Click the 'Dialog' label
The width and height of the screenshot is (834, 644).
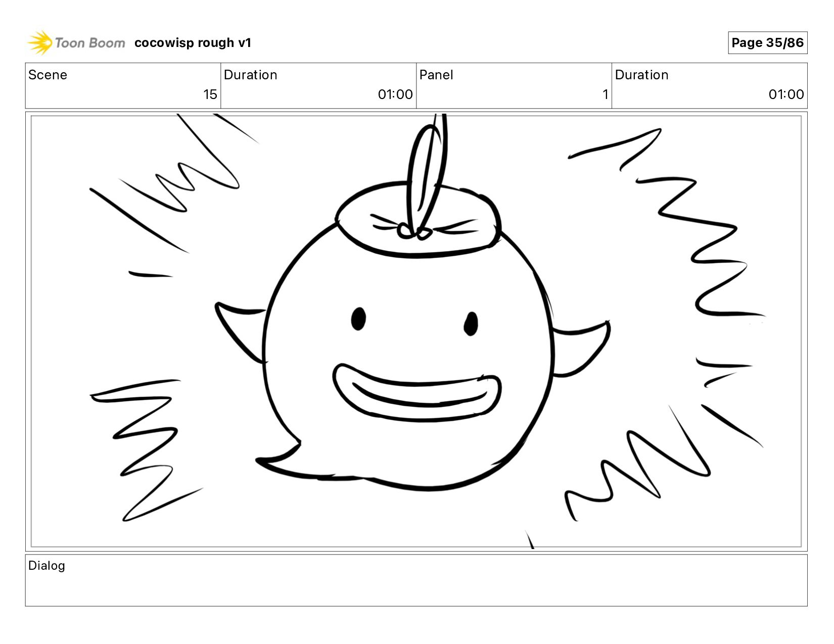coord(47,566)
